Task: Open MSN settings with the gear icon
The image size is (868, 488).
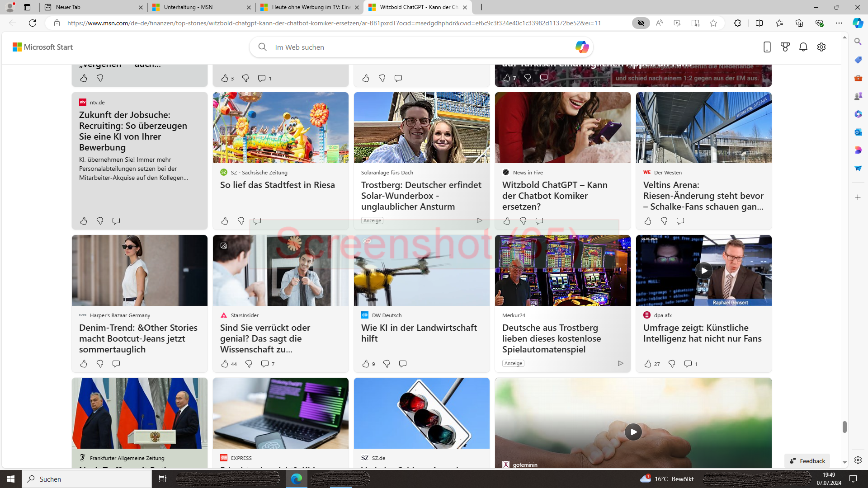Action: point(821,47)
